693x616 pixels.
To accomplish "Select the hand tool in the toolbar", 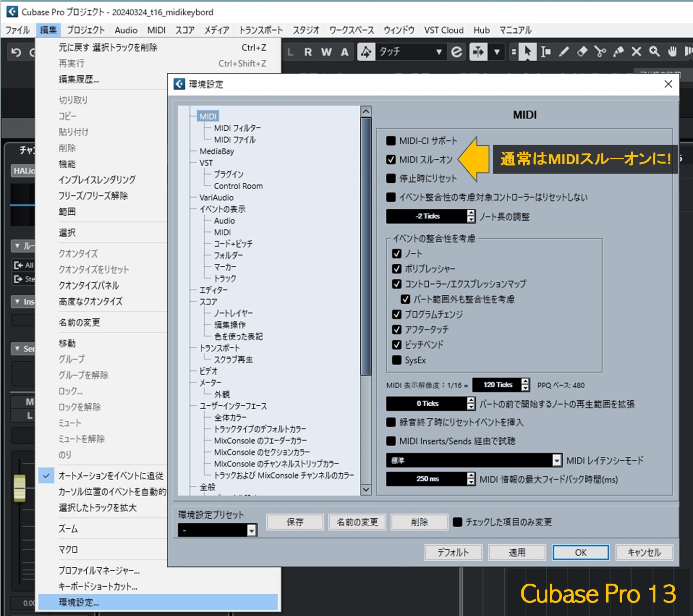I will (672, 52).
